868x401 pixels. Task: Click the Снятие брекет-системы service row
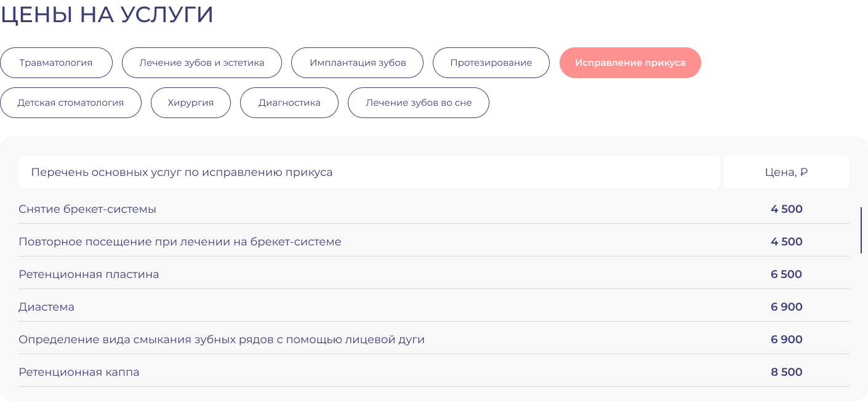(87, 209)
